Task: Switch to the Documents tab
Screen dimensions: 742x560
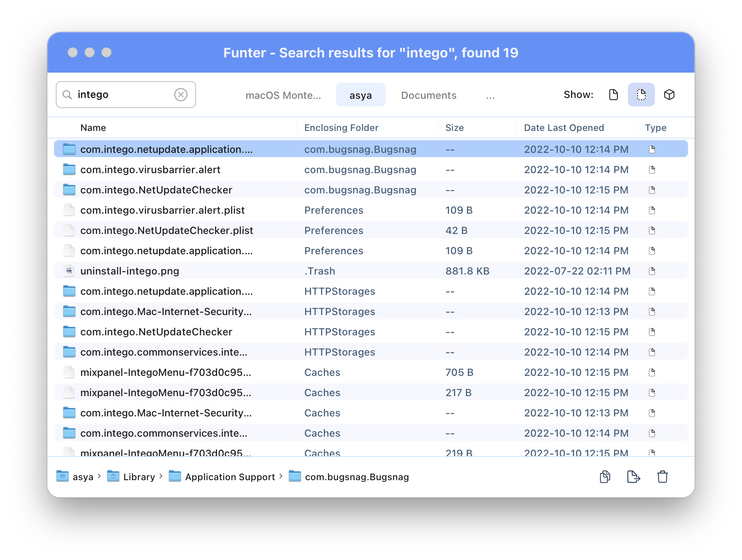Action: [x=428, y=95]
